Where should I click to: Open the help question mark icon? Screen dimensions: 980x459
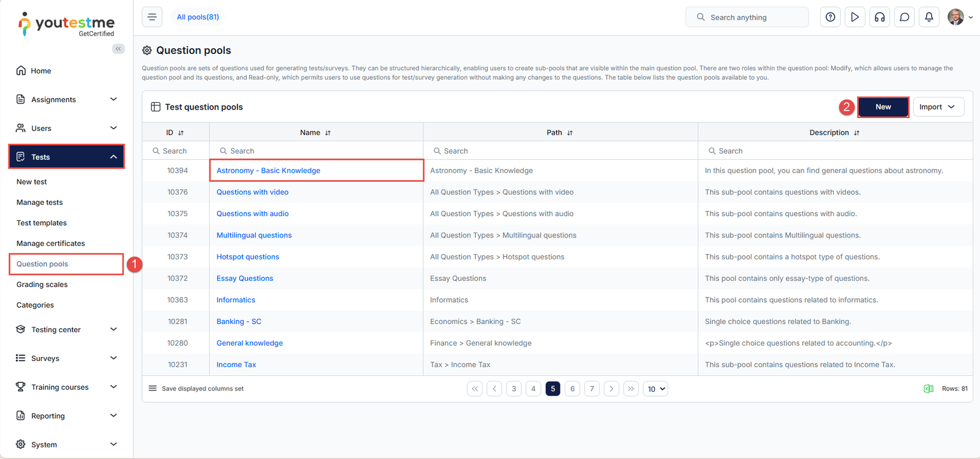tap(830, 17)
